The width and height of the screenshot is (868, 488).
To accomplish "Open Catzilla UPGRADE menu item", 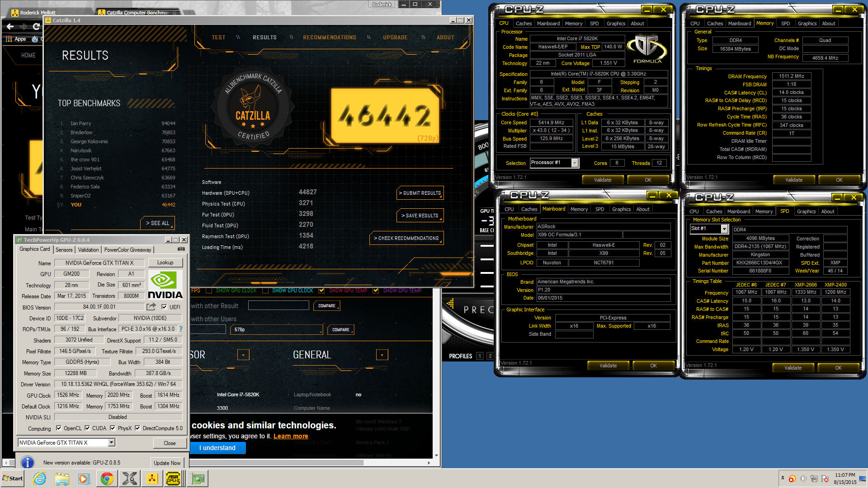I will click(x=395, y=38).
